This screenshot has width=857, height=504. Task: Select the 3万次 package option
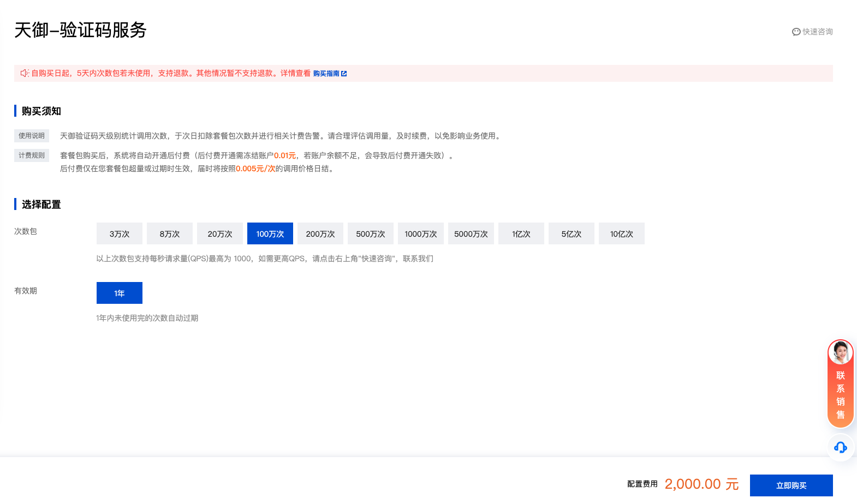click(x=120, y=233)
